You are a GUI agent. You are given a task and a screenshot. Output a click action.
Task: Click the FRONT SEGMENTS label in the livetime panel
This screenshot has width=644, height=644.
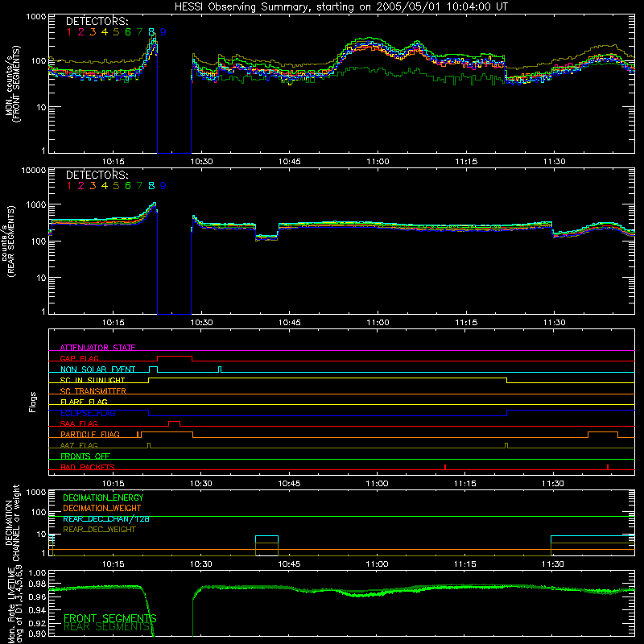click(110, 618)
